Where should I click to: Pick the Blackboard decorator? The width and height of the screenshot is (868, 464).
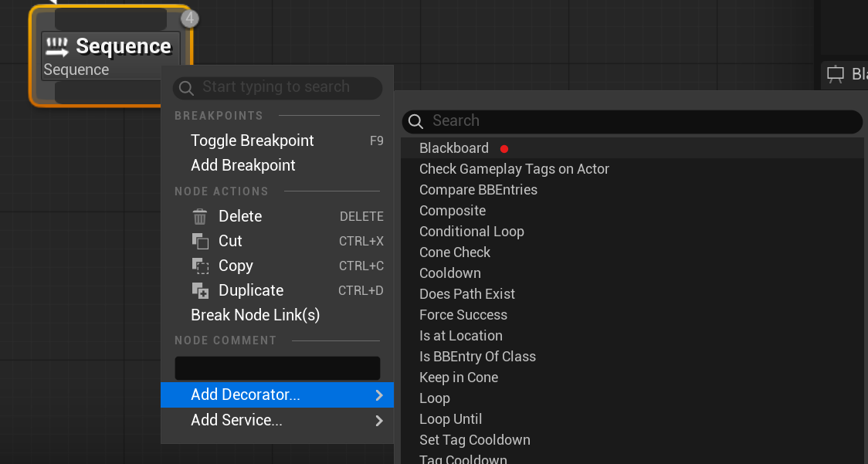454,148
